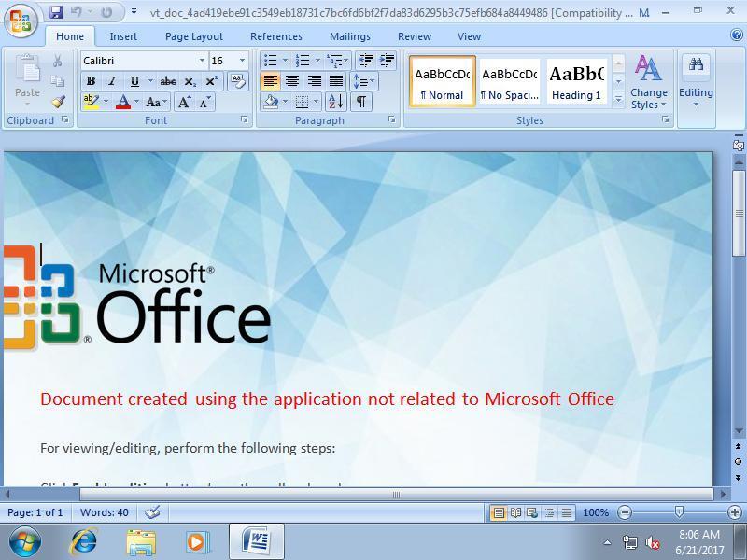Save document via Quick Access icon
This screenshot has width=747, height=560.
coord(56,12)
